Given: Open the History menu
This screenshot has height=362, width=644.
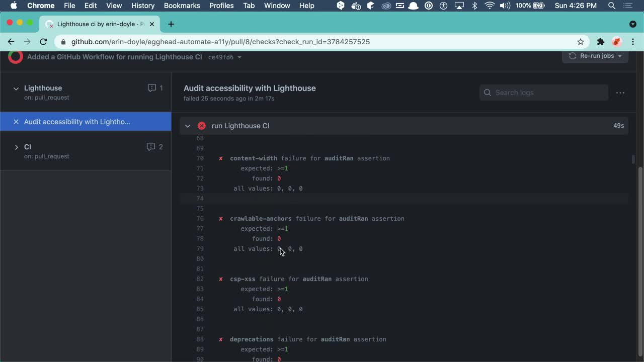Looking at the screenshot, I should tap(142, 6).
